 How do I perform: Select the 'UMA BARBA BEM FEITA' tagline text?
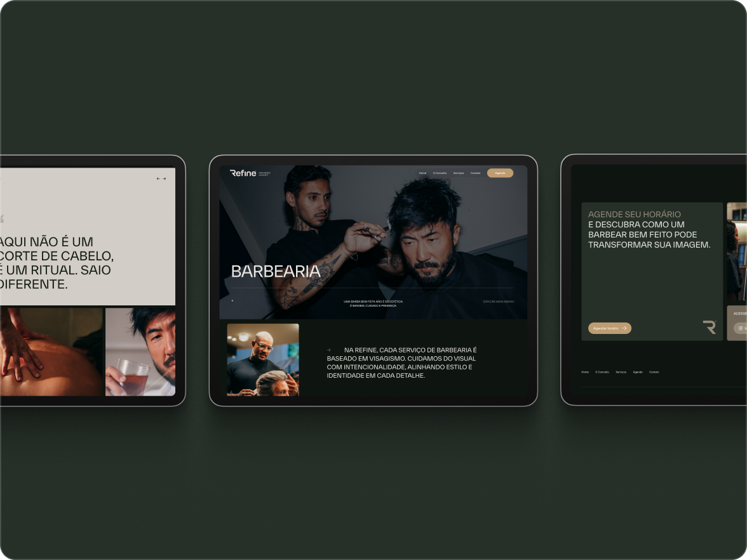373,303
